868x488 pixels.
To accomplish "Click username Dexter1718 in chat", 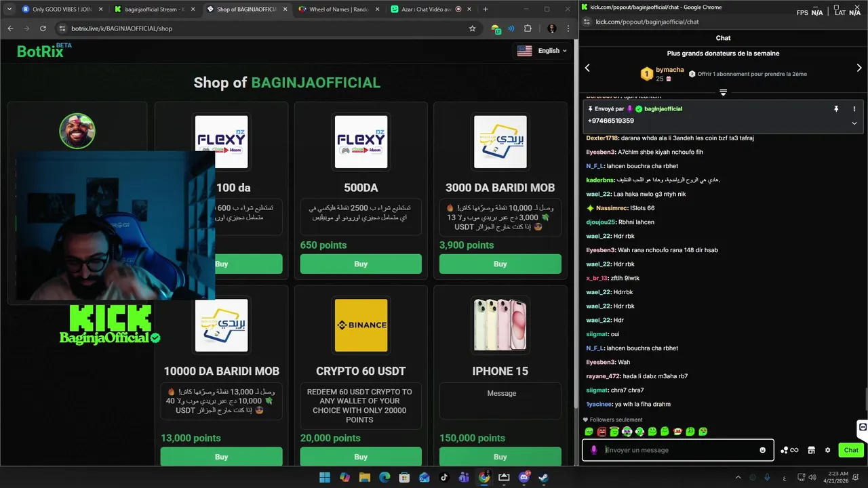I will [x=601, y=138].
